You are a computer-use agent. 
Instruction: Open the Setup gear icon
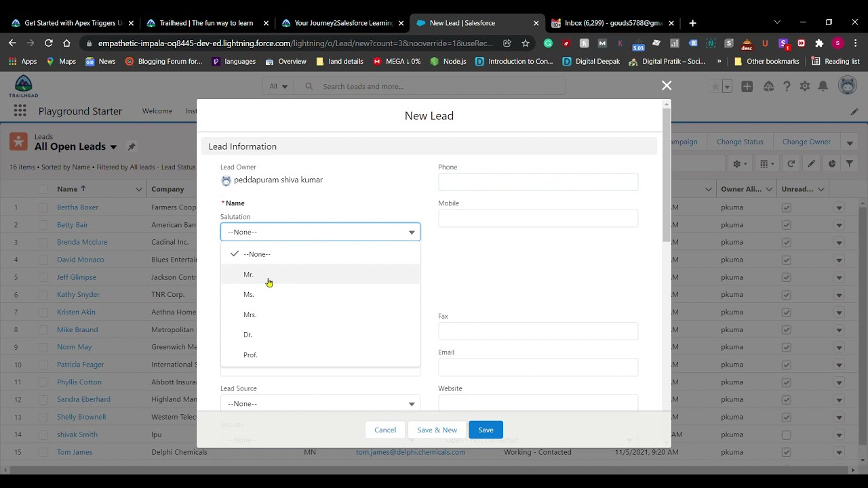805,87
